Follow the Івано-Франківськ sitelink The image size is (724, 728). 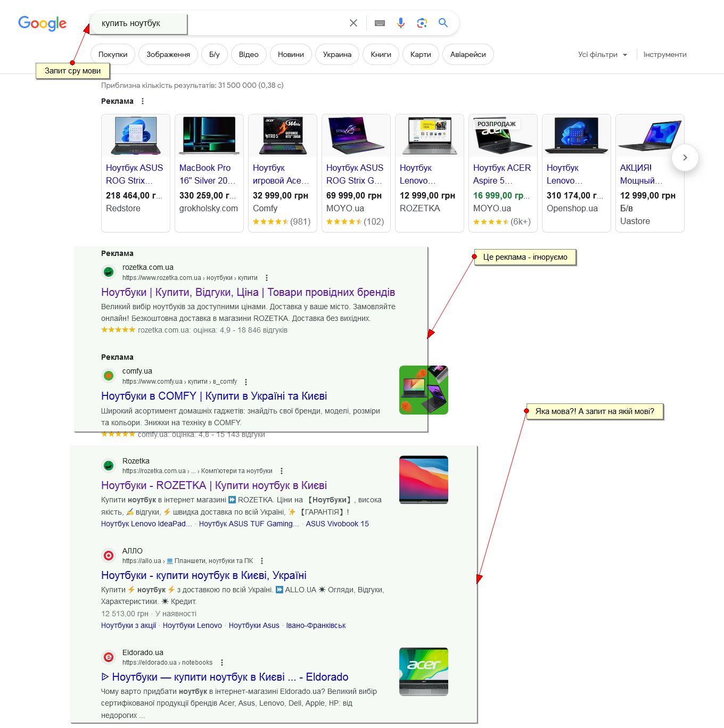pos(316,625)
